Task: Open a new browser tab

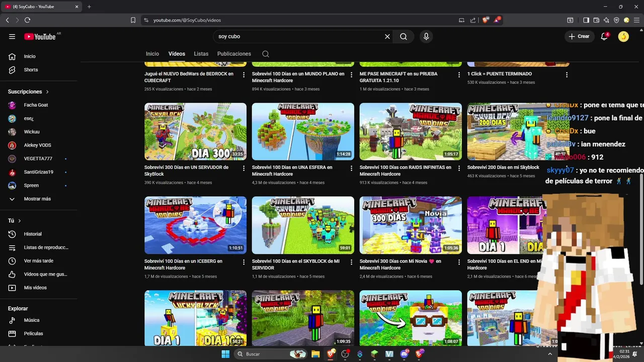Action: click(x=89, y=7)
